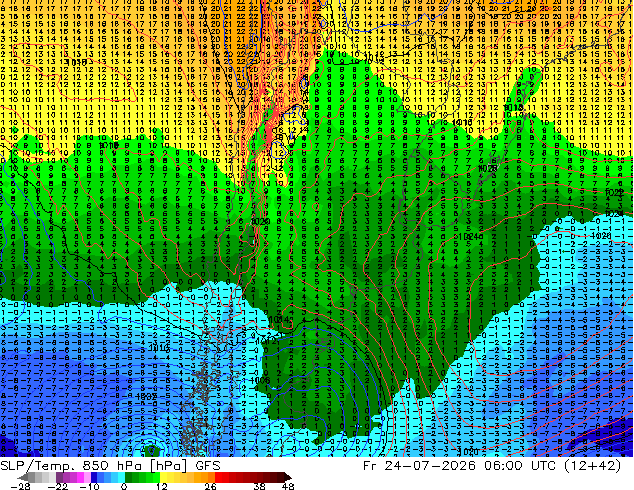634x490 pixels.
Task: Click the '48' legend scale value
Action: coord(288,486)
